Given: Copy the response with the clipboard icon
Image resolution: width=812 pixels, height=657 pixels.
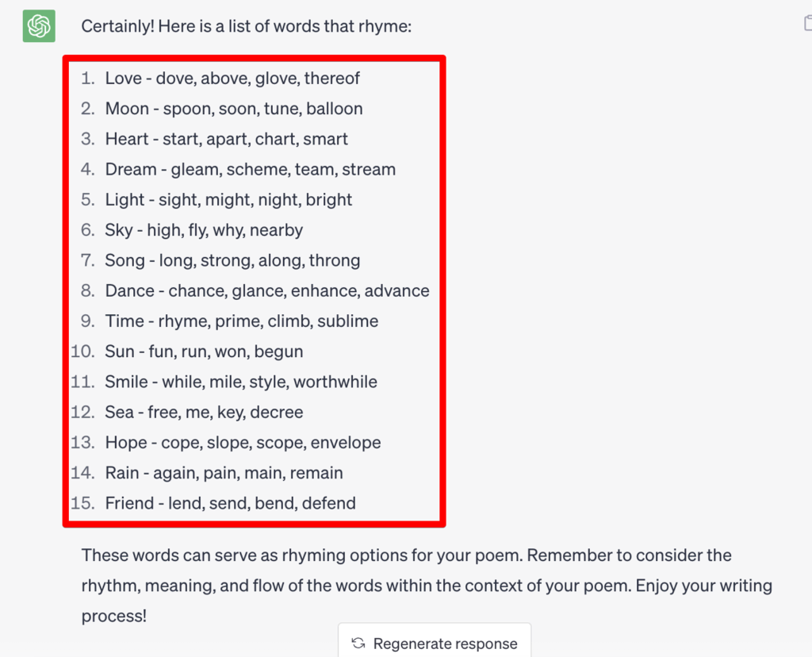Looking at the screenshot, I should pos(807,23).
